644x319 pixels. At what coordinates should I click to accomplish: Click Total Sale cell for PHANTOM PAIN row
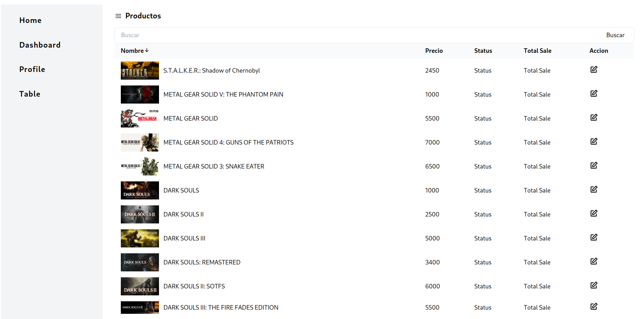(537, 95)
